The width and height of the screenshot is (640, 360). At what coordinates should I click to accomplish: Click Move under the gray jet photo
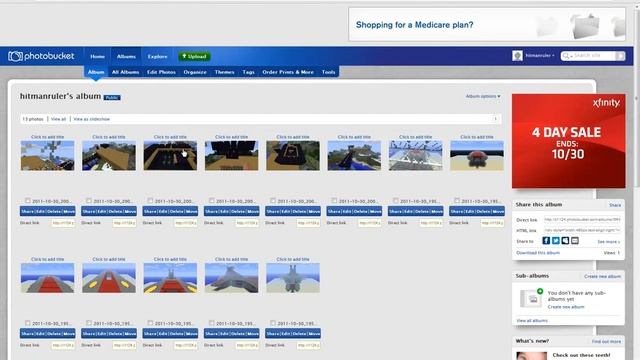(253, 334)
